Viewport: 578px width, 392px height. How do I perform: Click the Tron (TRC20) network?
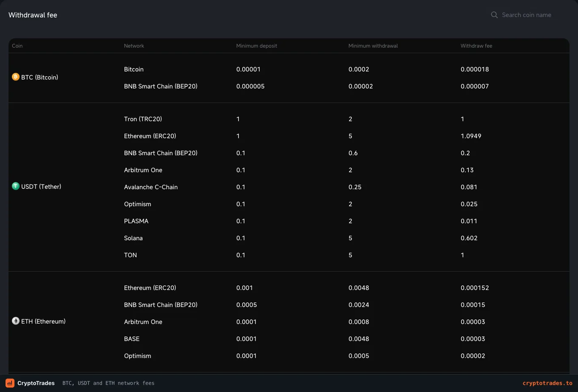coord(143,119)
